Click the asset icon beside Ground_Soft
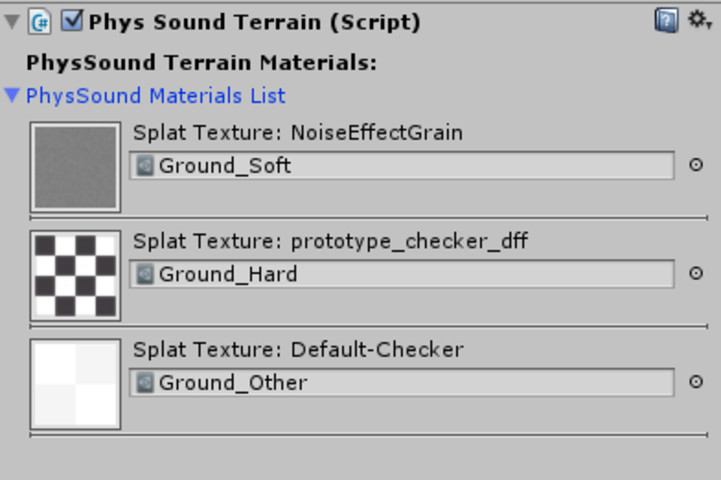The height and width of the screenshot is (480, 721). point(146,165)
